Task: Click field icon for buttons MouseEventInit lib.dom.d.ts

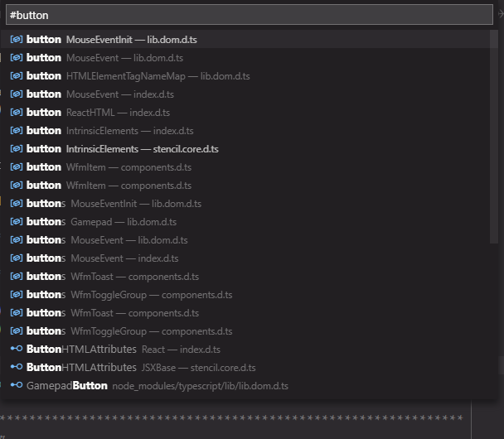Action: [x=17, y=204]
